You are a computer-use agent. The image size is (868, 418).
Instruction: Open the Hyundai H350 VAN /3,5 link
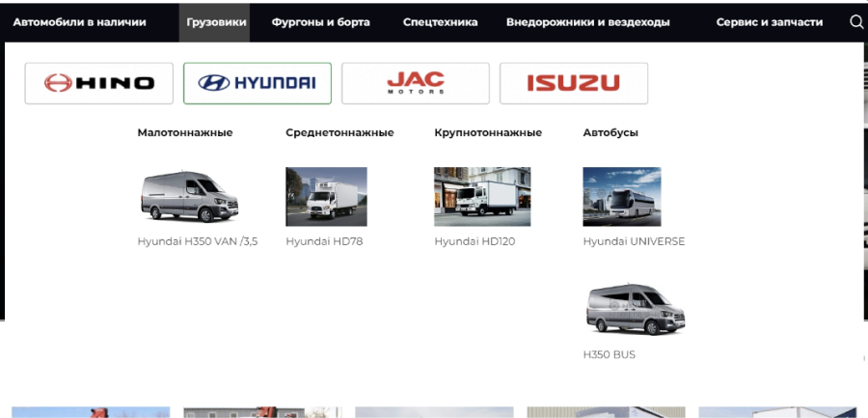198,241
